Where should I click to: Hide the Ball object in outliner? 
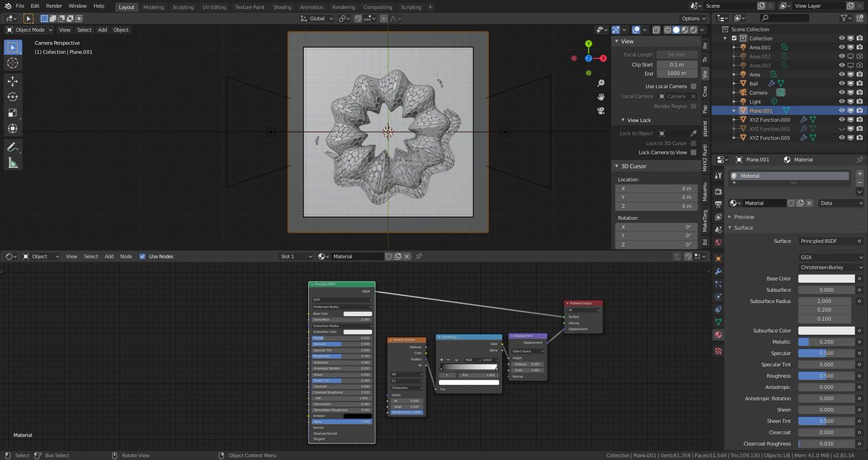click(x=842, y=83)
